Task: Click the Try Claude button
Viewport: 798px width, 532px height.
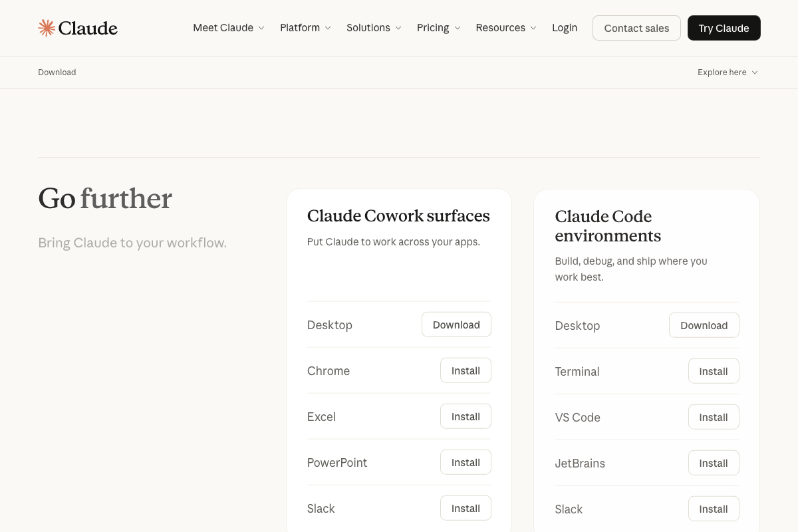Action: [x=724, y=27]
